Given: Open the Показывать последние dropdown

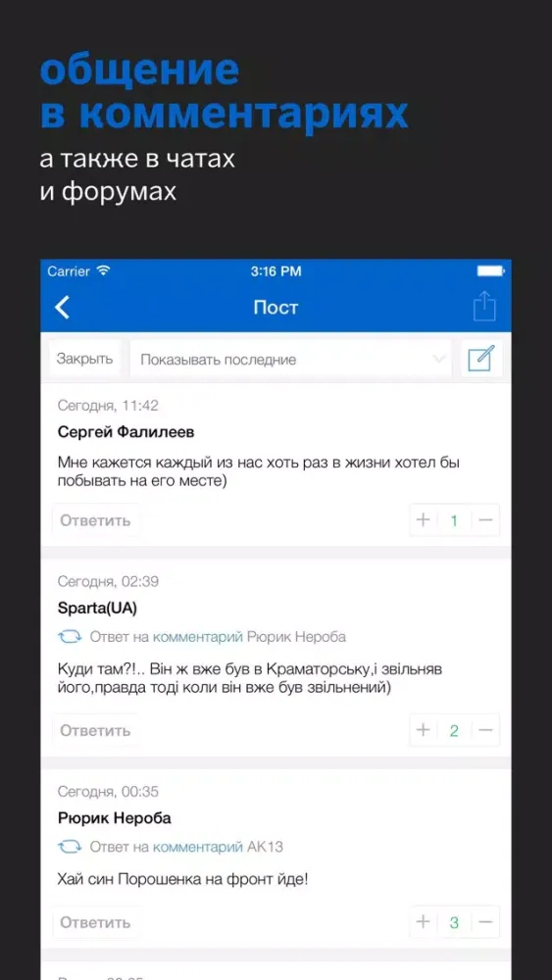Looking at the screenshot, I should tap(290, 360).
